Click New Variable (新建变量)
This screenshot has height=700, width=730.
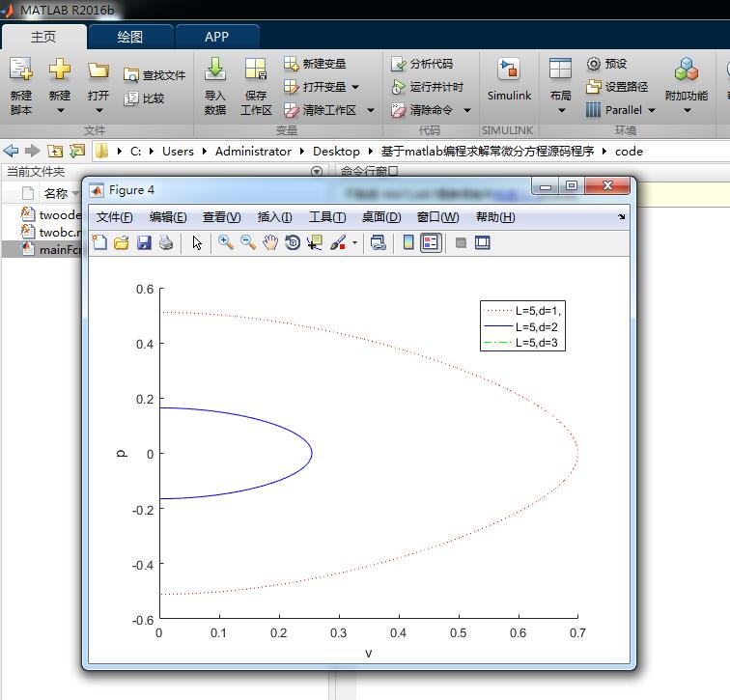pos(315,64)
